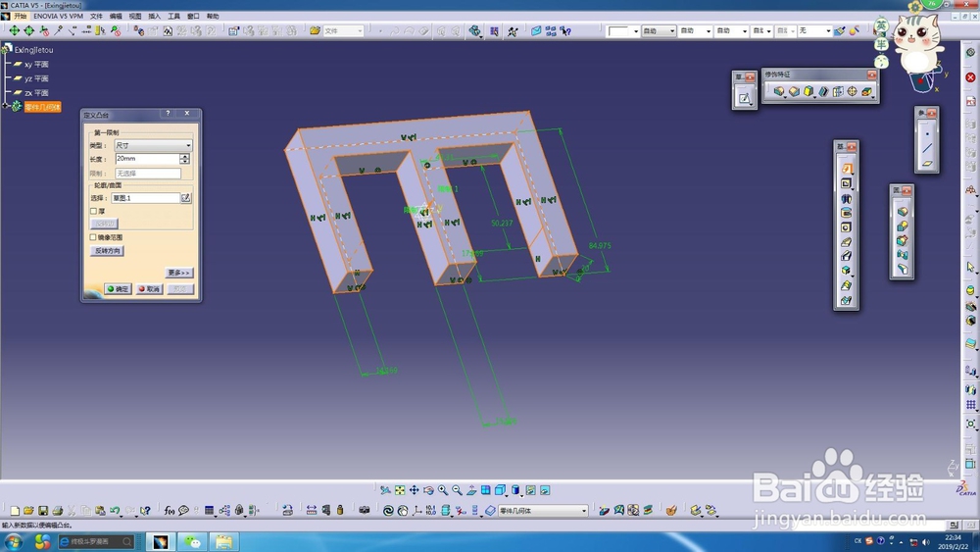Open the 无 dropdown in graphic properties
Screen dimensions: 980x552
815,30
